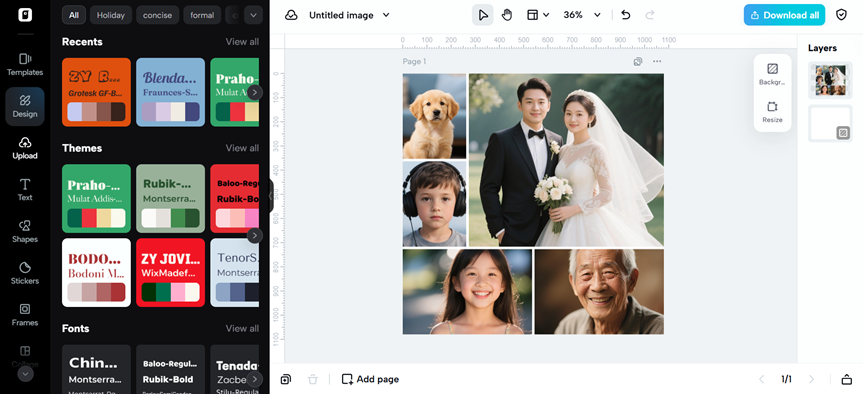Toggle the pages panel icon bottom right
Screen dimensions: 863x394
coord(846,379)
